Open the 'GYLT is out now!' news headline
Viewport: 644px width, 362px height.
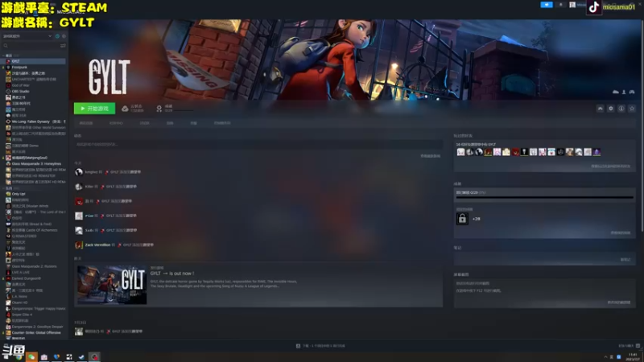click(172, 274)
